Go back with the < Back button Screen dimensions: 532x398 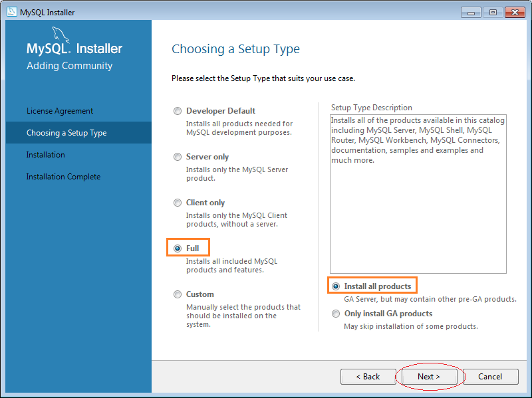coord(368,377)
